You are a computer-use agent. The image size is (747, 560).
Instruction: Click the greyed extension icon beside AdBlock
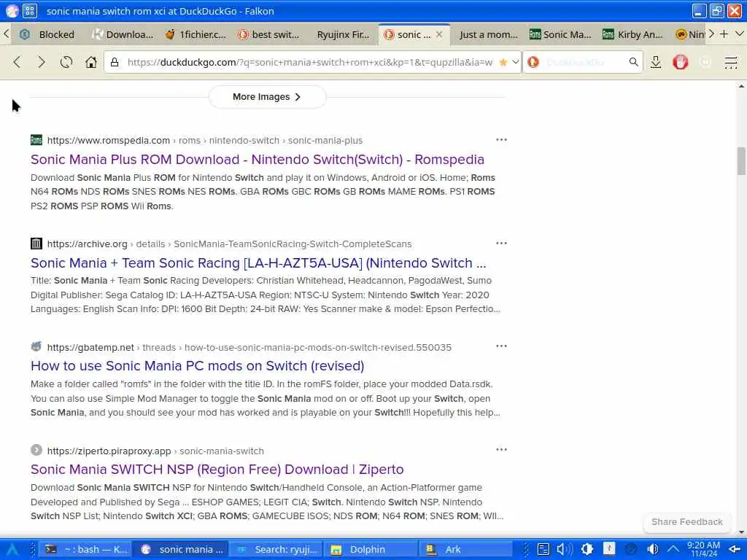coord(705,62)
